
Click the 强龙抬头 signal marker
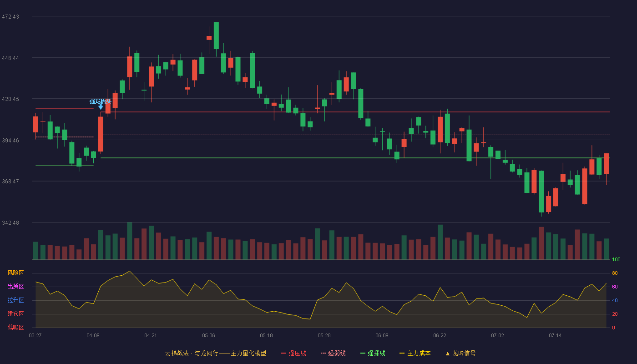[101, 104]
